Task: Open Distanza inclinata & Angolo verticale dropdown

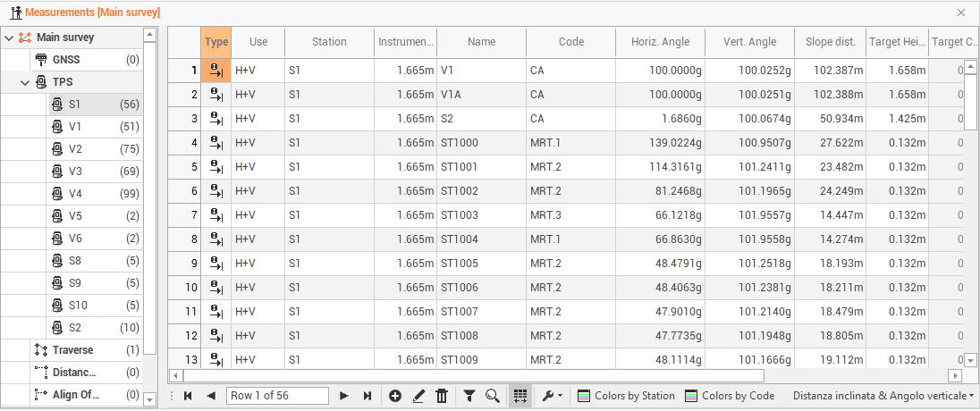Action: click(883, 396)
